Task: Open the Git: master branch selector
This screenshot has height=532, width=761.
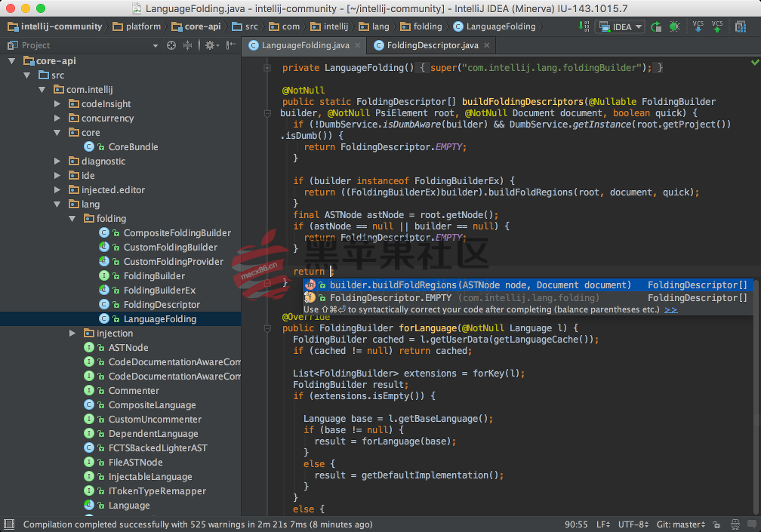Action: tap(680, 524)
